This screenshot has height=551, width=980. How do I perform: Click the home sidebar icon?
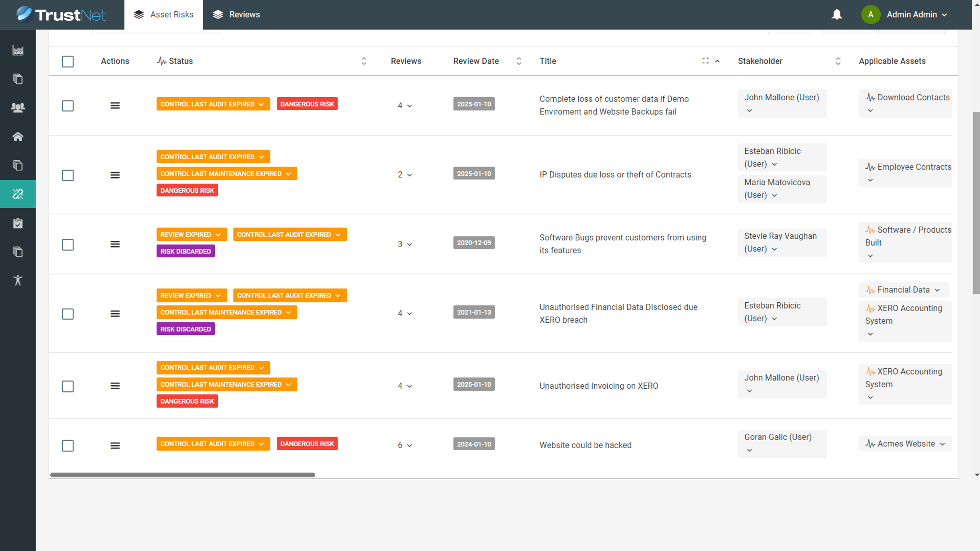18,137
